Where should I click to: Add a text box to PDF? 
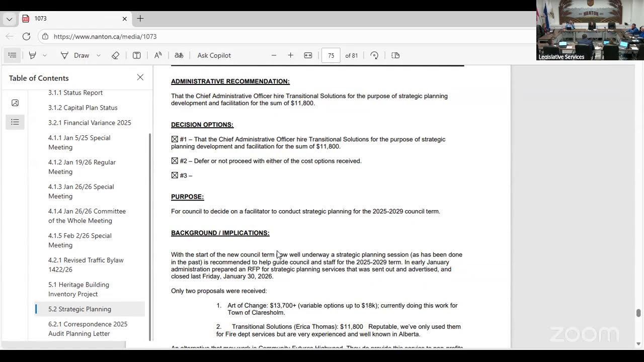(x=136, y=55)
